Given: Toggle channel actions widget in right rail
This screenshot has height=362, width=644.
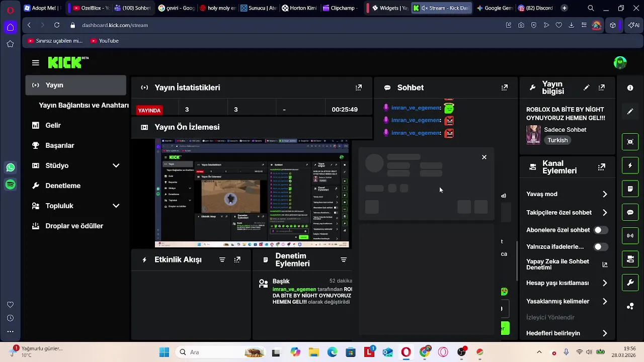Looking at the screenshot, I should pos(630,259).
